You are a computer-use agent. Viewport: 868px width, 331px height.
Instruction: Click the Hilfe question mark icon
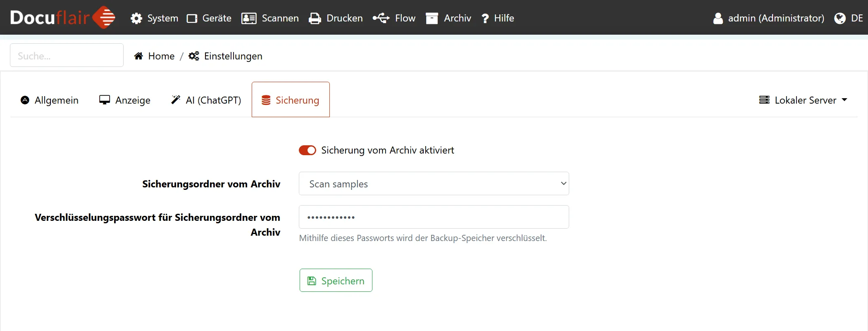point(485,19)
